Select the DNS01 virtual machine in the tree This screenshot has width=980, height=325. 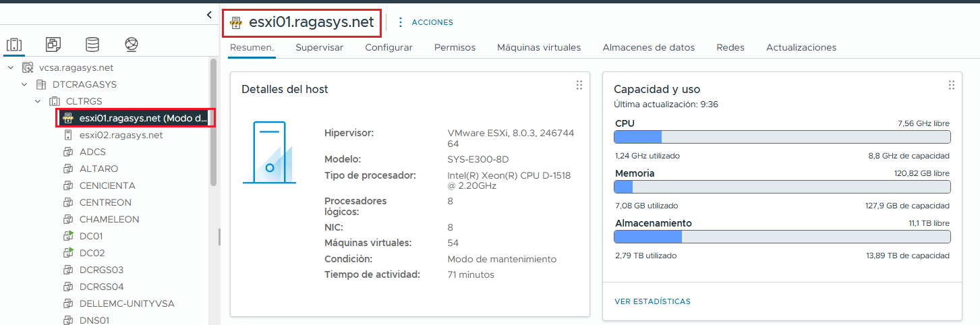pyautogui.click(x=94, y=320)
